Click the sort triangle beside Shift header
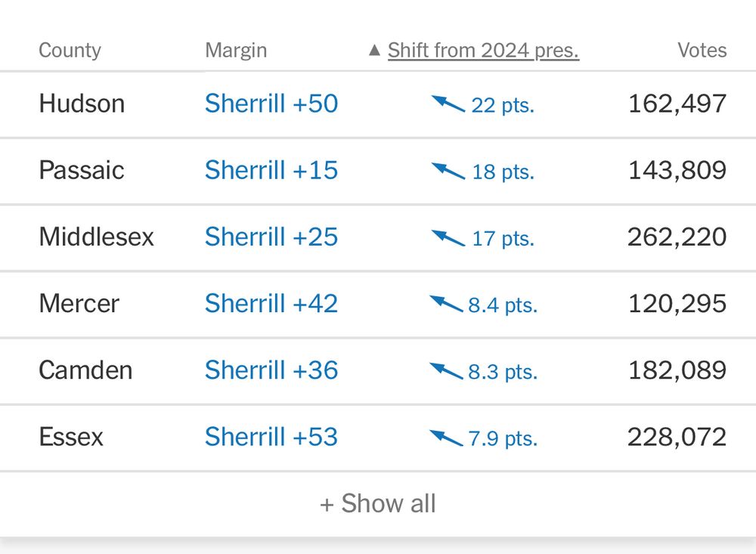Screen dimensions: 756x554 tap(374, 51)
